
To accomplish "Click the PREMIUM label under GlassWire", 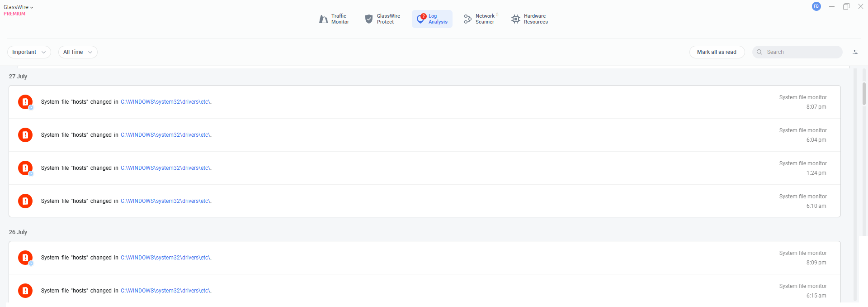I will coord(14,14).
